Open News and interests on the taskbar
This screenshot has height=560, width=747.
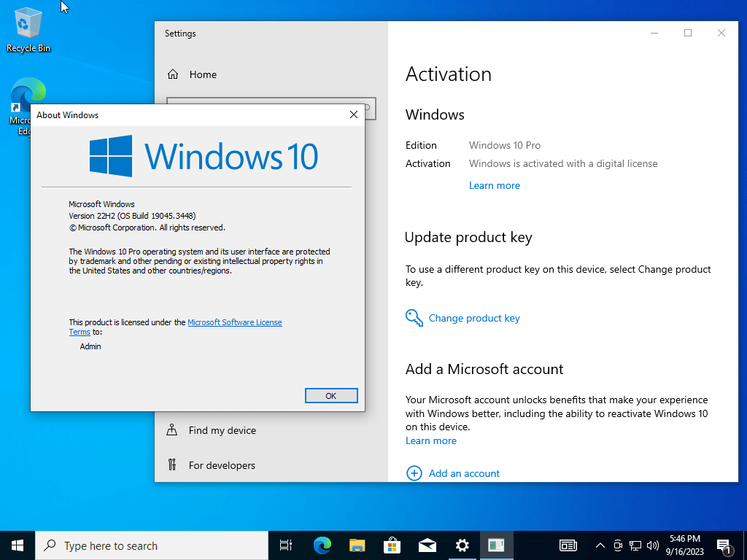(568, 545)
